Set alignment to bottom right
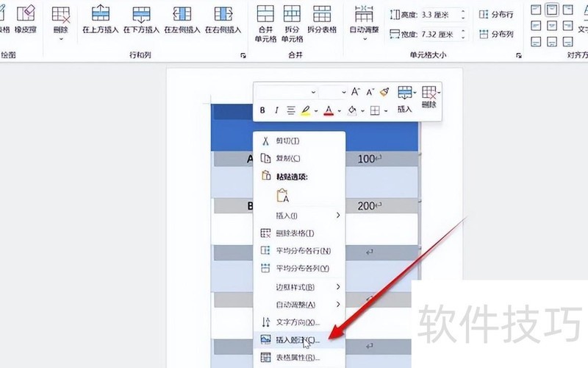The image size is (588, 368). pyautogui.click(x=567, y=41)
